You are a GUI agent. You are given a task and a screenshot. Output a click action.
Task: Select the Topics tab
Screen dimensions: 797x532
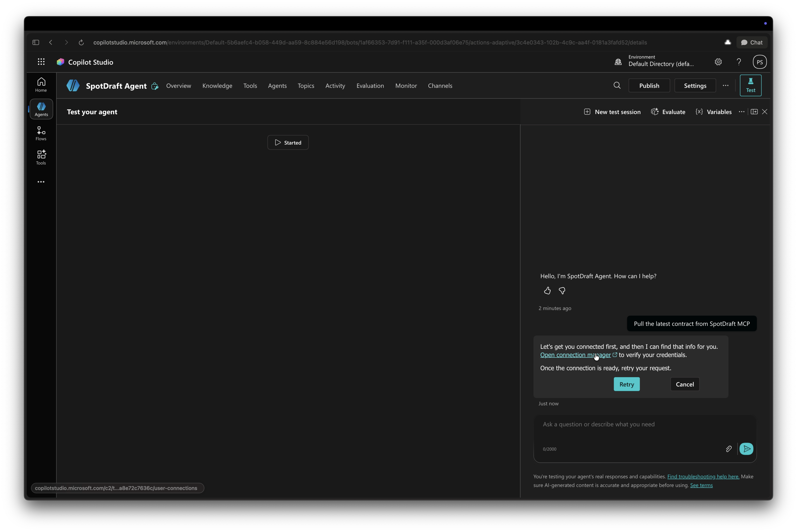(x=306, y=86)
